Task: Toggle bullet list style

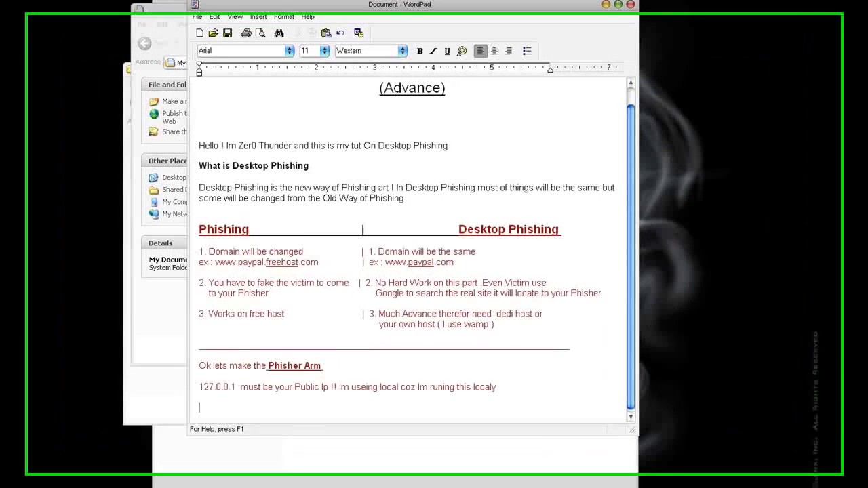Action: [x=527, y=51]
